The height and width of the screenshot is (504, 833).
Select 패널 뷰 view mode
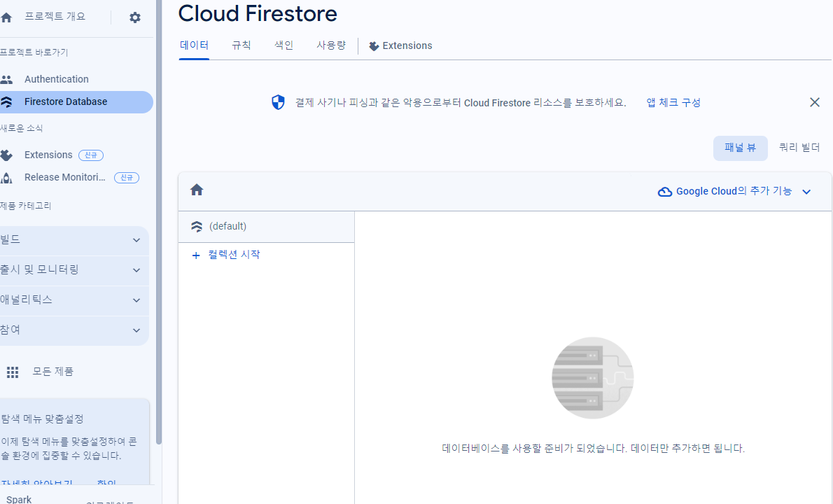[740, 148]
